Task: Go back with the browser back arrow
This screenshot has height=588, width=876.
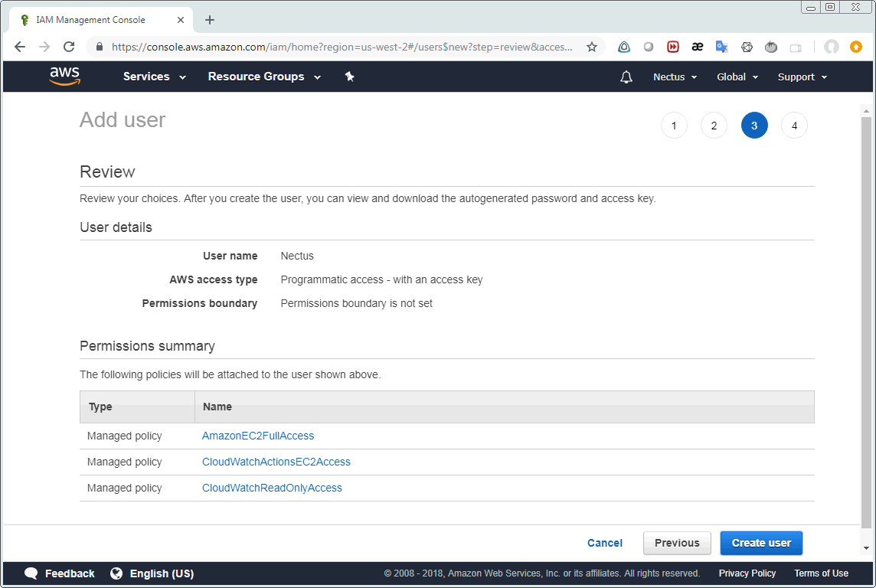Action: [20, 47]
